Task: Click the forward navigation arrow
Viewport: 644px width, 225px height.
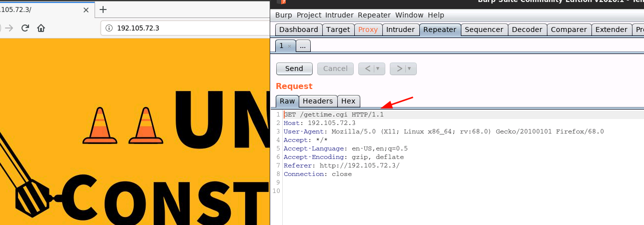Action: 9,28
